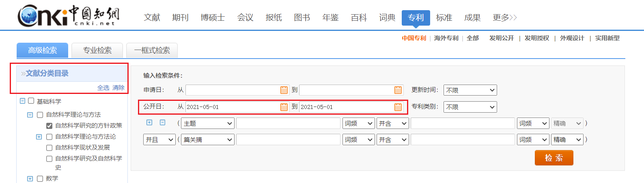The image size is (644, 183).
Task: Focus the first 篇关摘 keyword input
Action: point(288,139)
